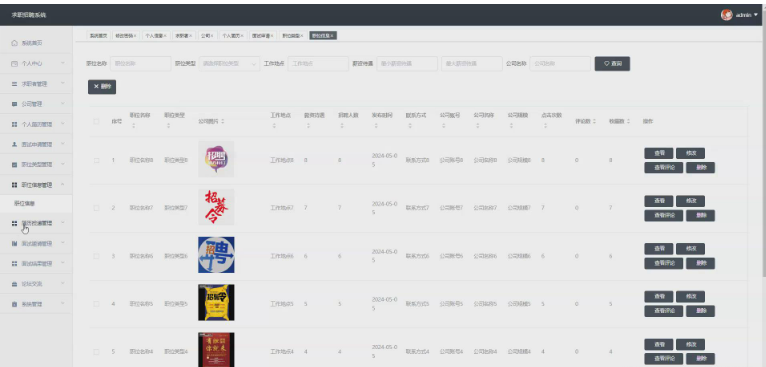Image resolution: width=766 pixels, height=367 pixels.
Task: Switch to the 个人简历 tab
Action: tap(232, 36)
